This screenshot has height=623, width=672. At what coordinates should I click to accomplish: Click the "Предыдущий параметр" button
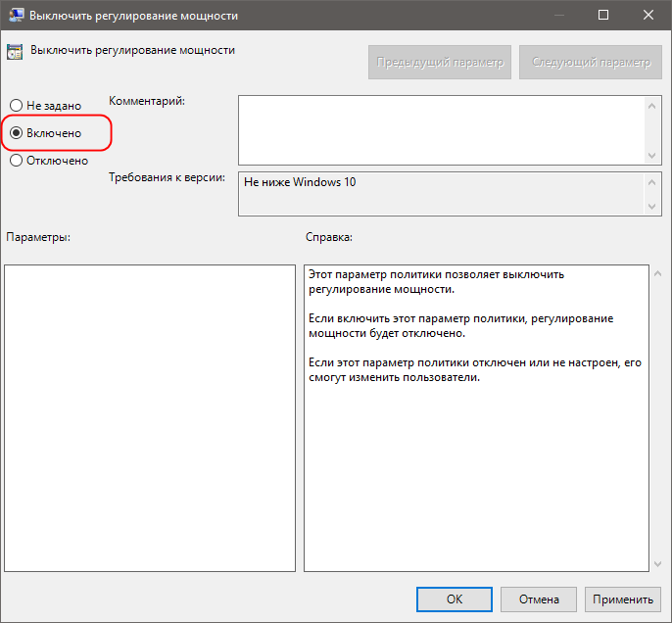440,62
